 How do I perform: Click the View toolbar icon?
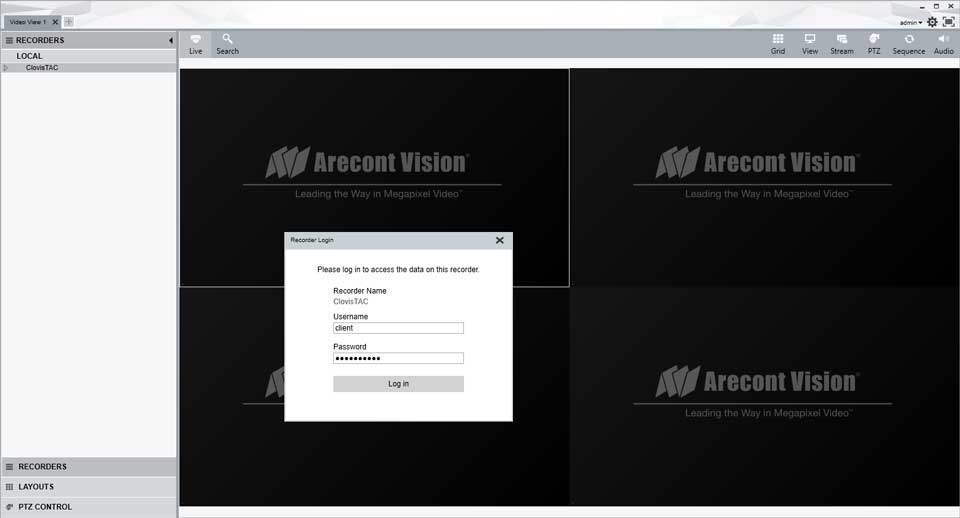click(x=810, y=43)
